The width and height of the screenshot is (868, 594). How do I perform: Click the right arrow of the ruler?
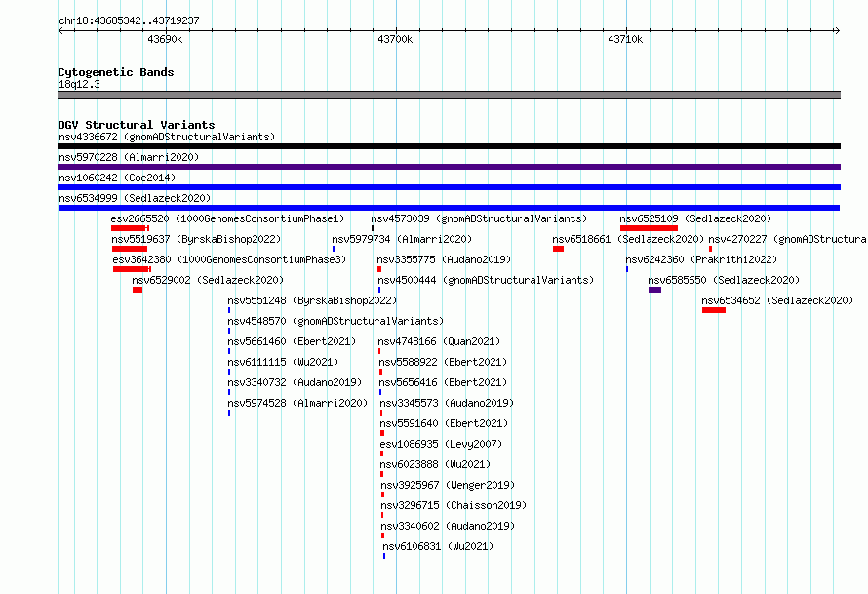pos(837,30)
